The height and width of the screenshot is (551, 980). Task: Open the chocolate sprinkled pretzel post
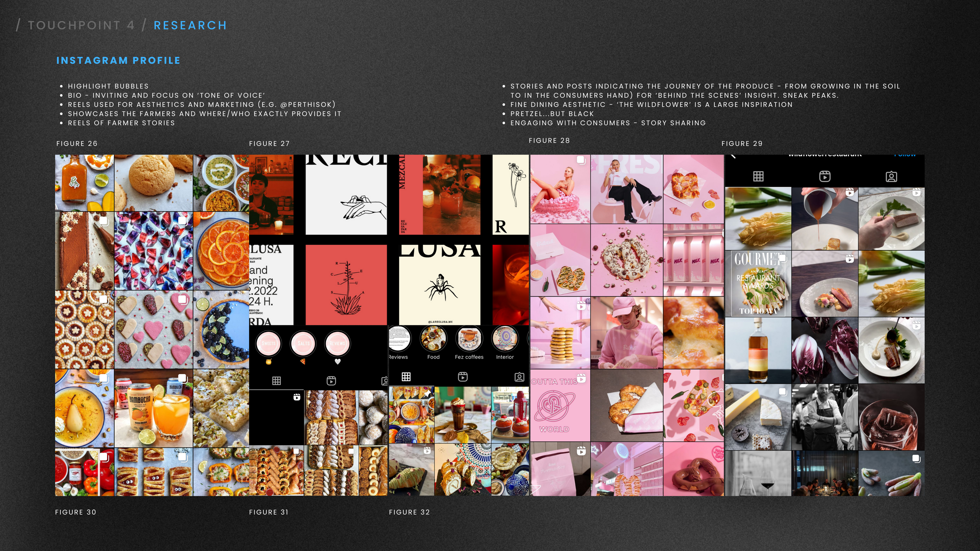(x=627, y=260)
